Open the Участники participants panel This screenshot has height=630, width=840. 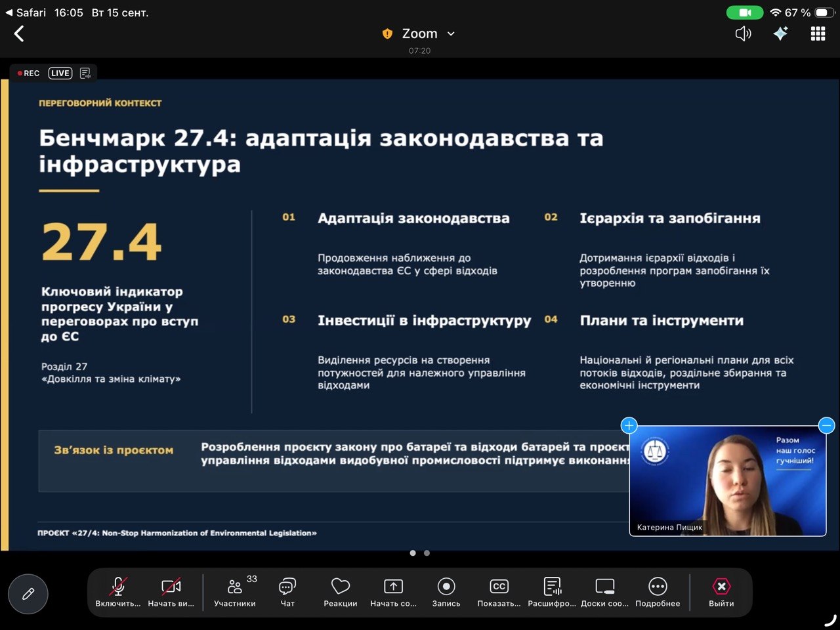tap(235, 592)
